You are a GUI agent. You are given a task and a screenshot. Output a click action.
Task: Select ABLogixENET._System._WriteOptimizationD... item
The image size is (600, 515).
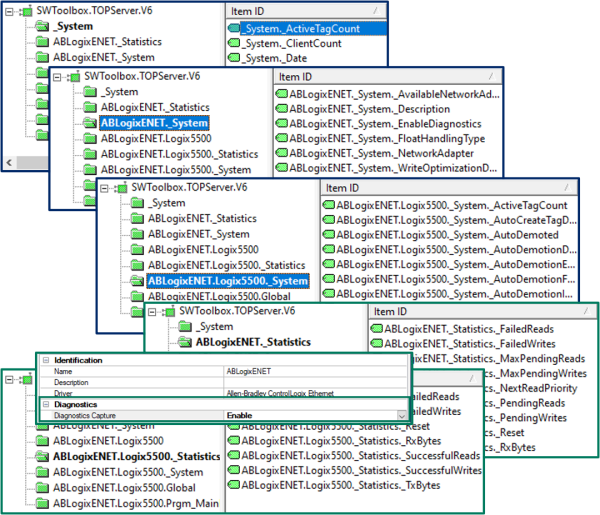pyautogui.click(x=393, y=168)
